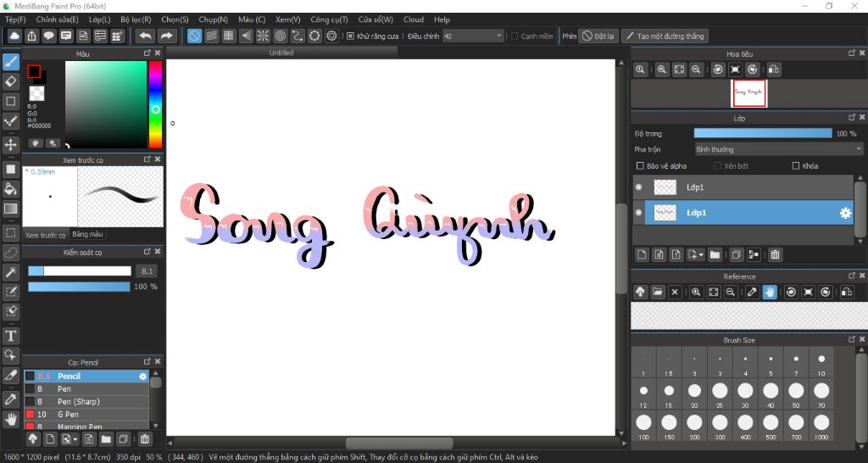Click the Redo arrow

pyautogui.click(x=166, y=36)
